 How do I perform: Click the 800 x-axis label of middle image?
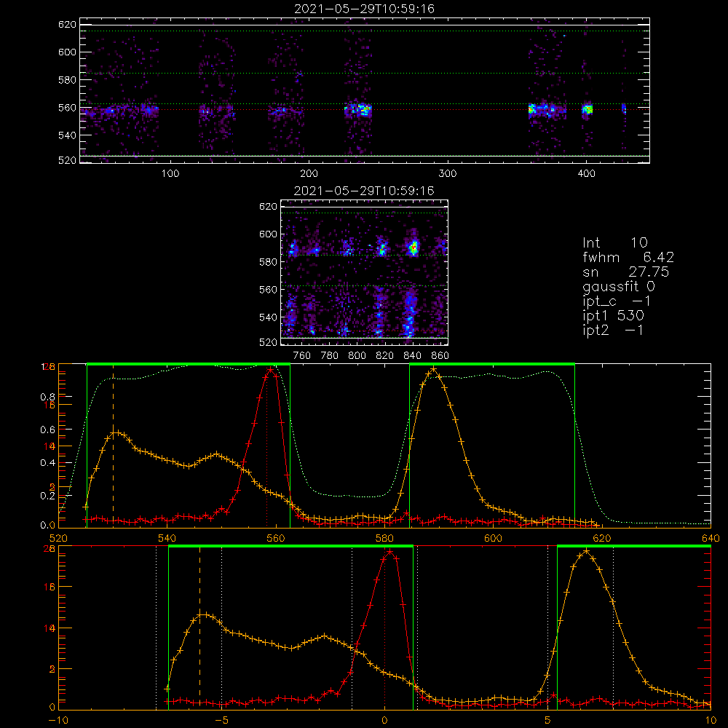(357, 356)
